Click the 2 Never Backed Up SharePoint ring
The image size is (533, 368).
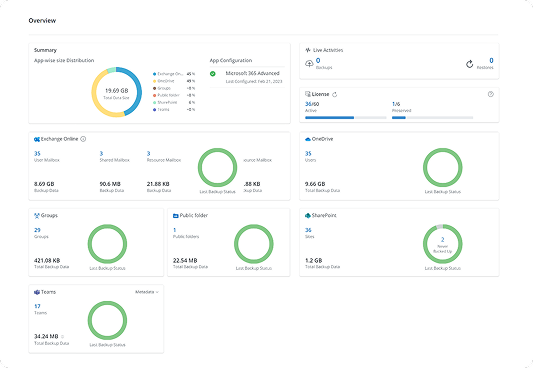(x=443, y=244)
